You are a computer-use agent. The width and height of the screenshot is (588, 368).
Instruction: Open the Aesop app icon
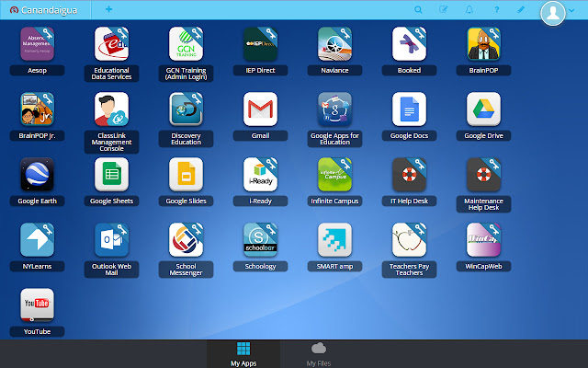click(x=37, y=43)
